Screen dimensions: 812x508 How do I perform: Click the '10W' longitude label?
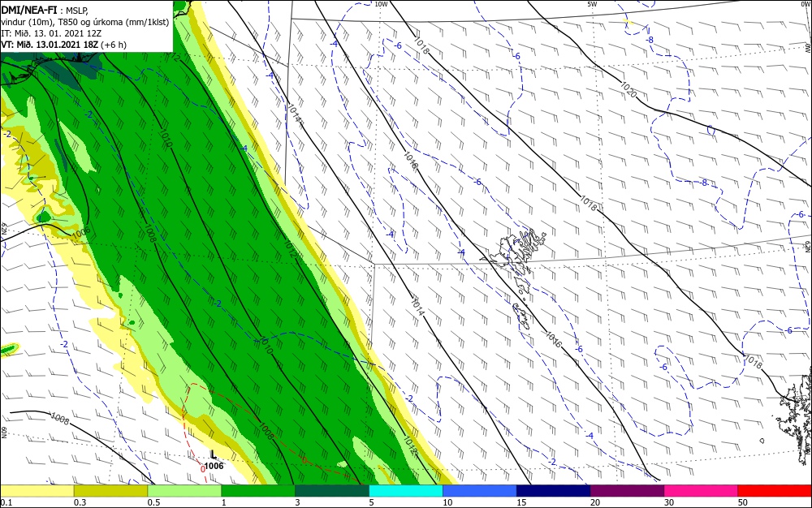(x=381, y=4)
